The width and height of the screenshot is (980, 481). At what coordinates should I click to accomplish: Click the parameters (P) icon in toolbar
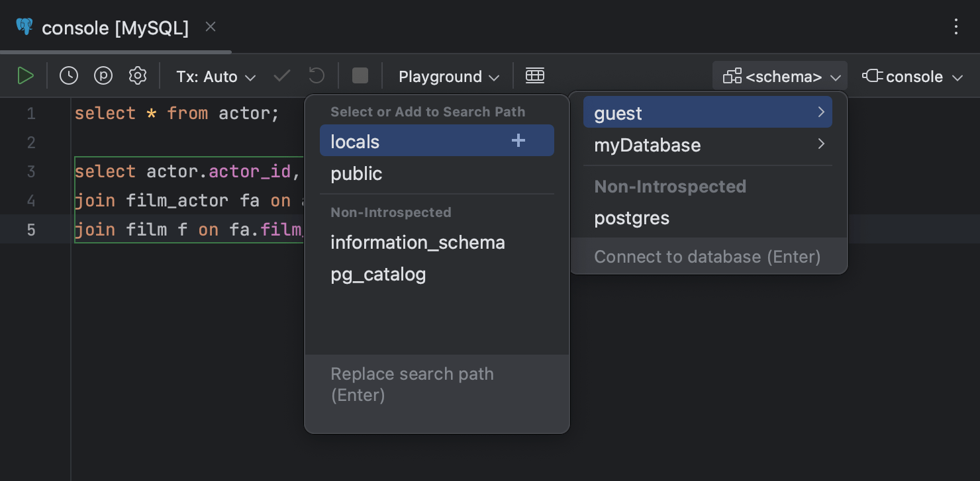[x=103, y=75]
